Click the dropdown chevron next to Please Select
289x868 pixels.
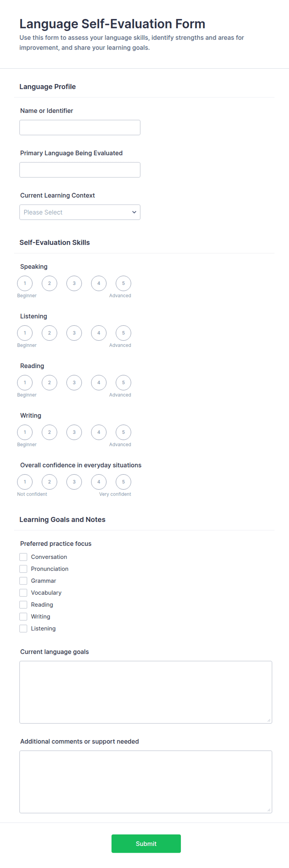click(x=134, y=212)
